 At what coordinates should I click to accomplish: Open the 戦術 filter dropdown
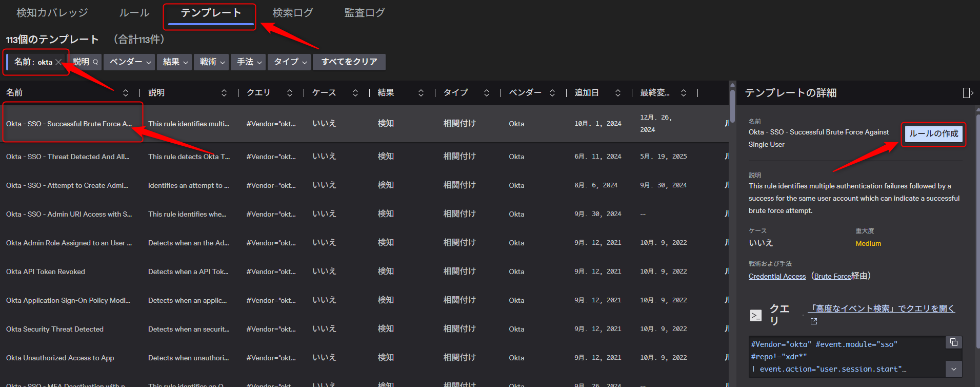(x=211, y=62)
